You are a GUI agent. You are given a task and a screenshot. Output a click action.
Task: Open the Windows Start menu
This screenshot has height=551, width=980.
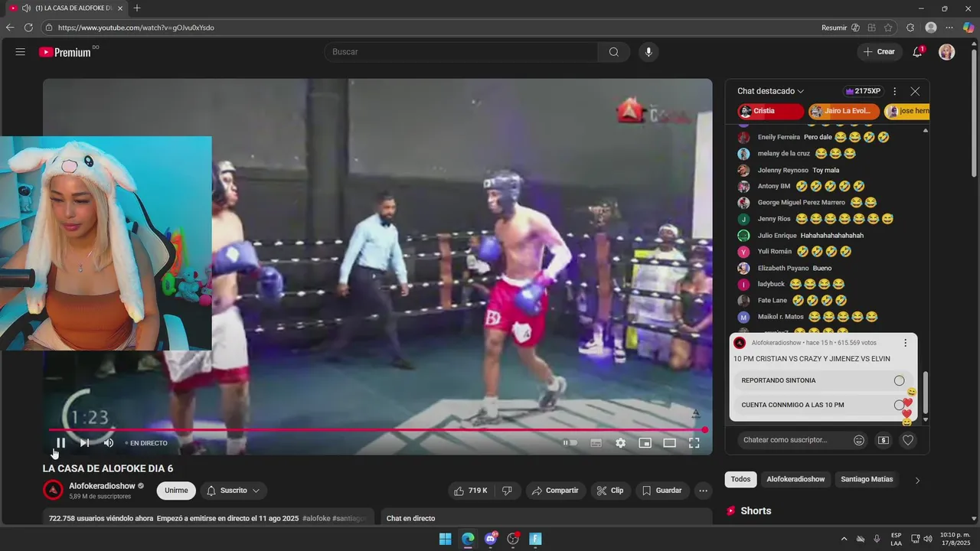click(x=445, y=539)
